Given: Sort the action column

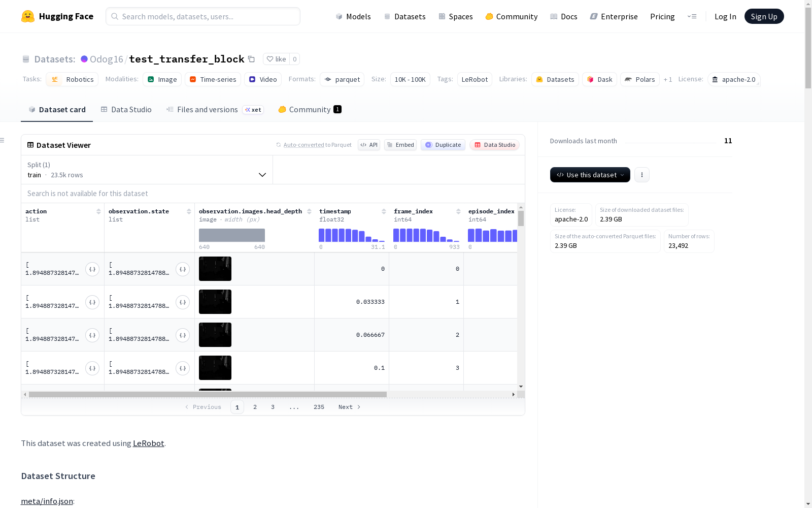Looking at the screenshot, I should [98, 211].
